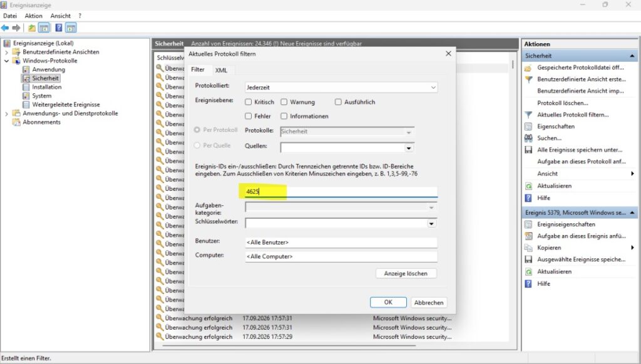
Task: Enable the Fehler checkbox
Action: [x=248, y=116]
